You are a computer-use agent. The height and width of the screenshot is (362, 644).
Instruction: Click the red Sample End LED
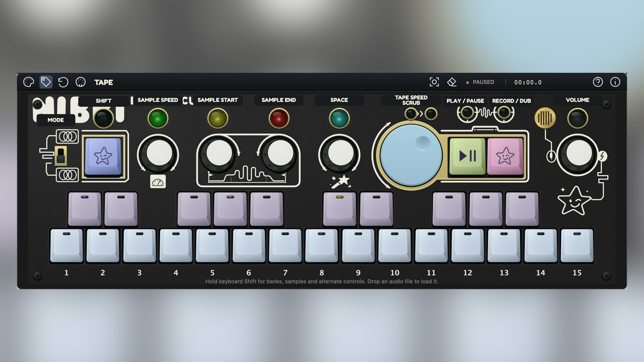click(x=279, y=118)
